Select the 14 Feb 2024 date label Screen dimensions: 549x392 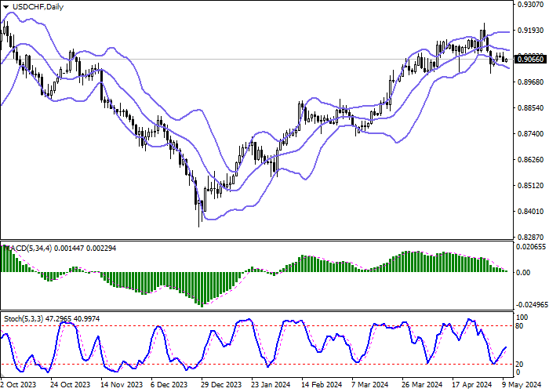[322, 385]
